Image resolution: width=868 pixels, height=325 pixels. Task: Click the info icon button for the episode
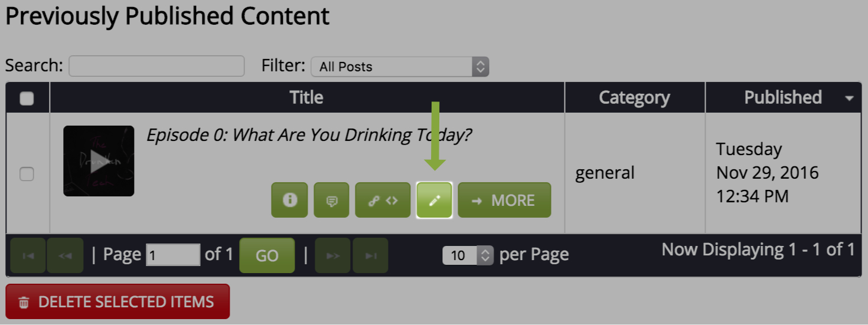[x=289, y=200]
